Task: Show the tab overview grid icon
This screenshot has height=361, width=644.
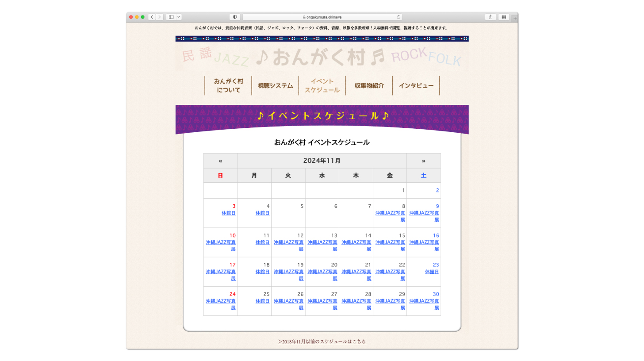Action: pos(503,17)
